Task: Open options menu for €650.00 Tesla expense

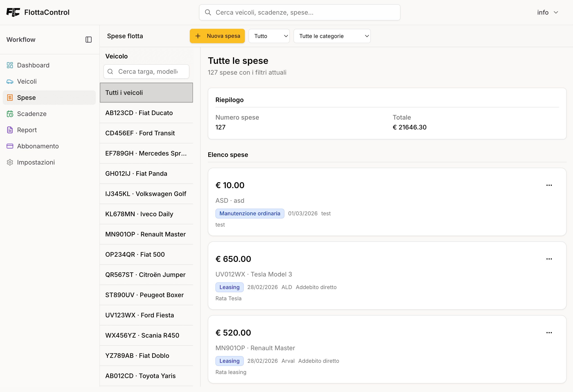Action: tap(549, 259)
